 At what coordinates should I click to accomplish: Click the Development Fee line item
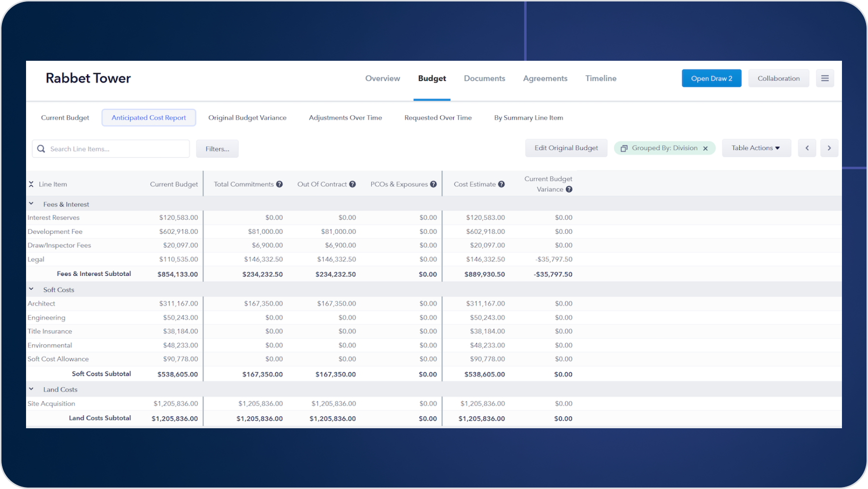click(x=55, y=231)
